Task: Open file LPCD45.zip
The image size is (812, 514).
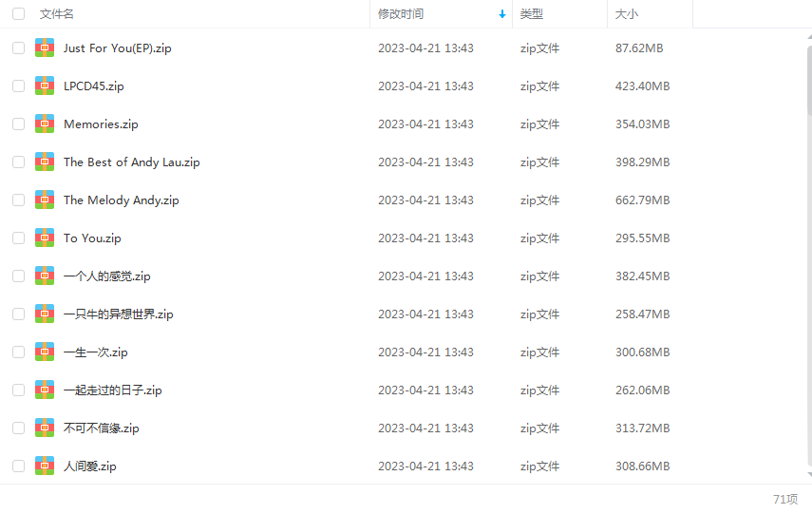Action: click(x=94, y=86)
